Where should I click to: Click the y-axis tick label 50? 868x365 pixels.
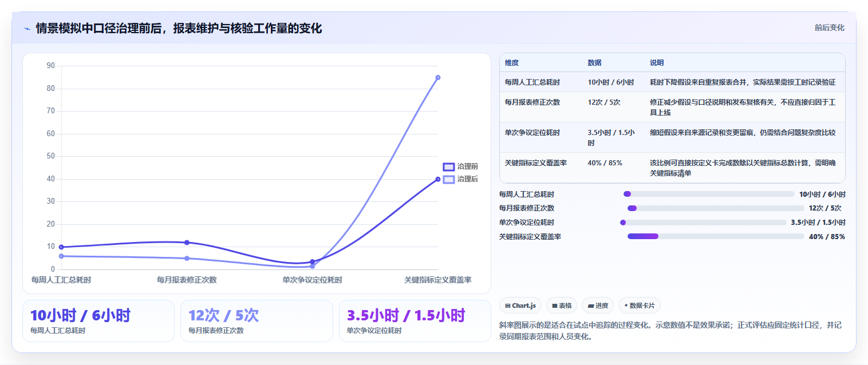(x=51, y=156)
